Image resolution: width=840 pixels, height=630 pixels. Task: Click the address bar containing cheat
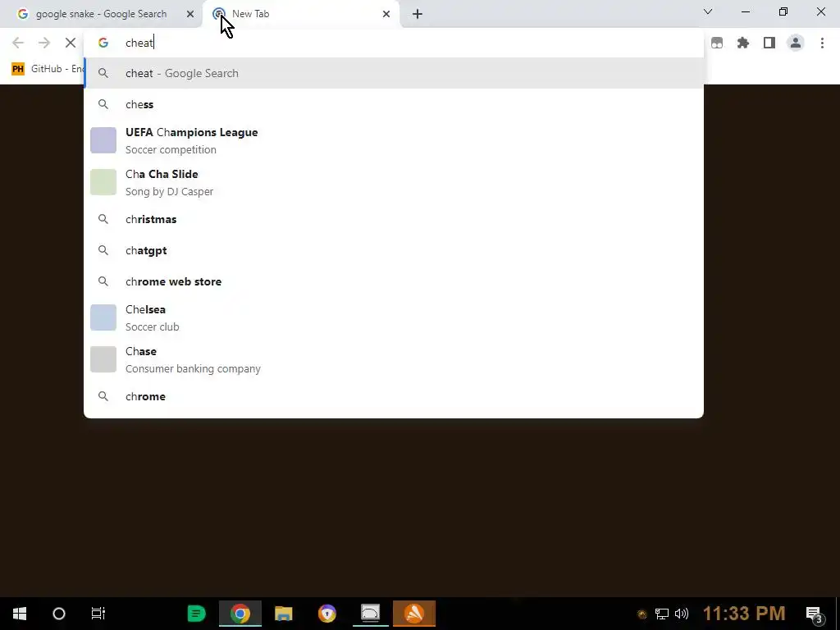(393, 43)
